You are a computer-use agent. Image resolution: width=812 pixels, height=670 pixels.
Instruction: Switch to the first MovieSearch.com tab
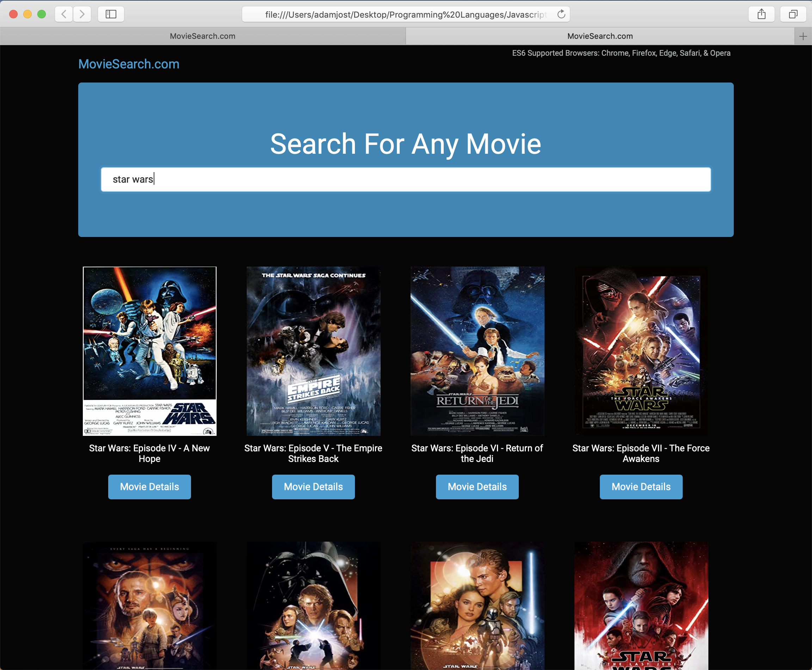tap(203, 36)
